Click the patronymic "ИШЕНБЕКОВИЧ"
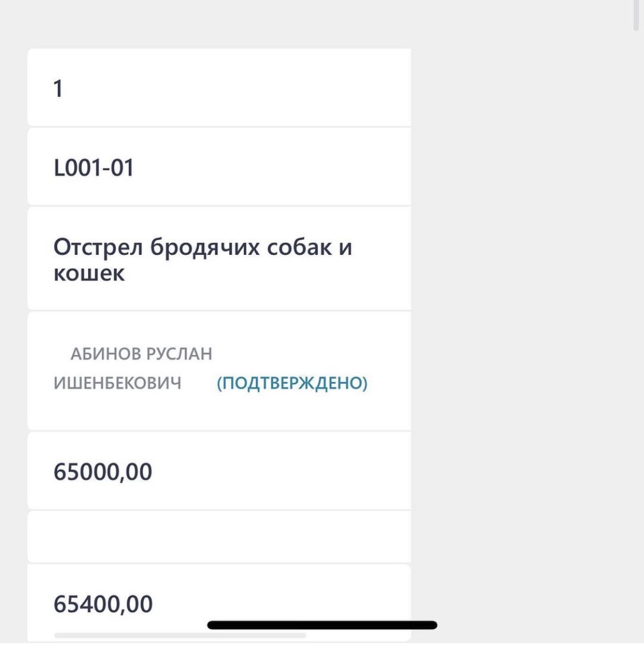644x650 pixels. pyautogui.click(x=117, y=383)
